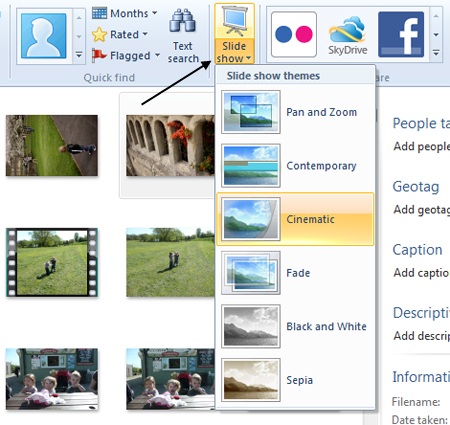Click Add geotag link
The width and height of the screenshot is (450, 425).
(422, 209)
